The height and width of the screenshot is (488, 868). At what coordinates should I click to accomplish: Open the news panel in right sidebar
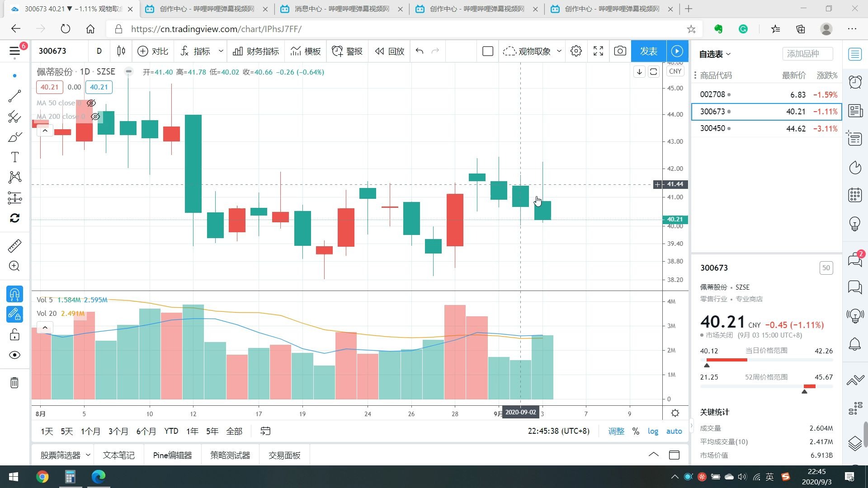tap(855, 111)
